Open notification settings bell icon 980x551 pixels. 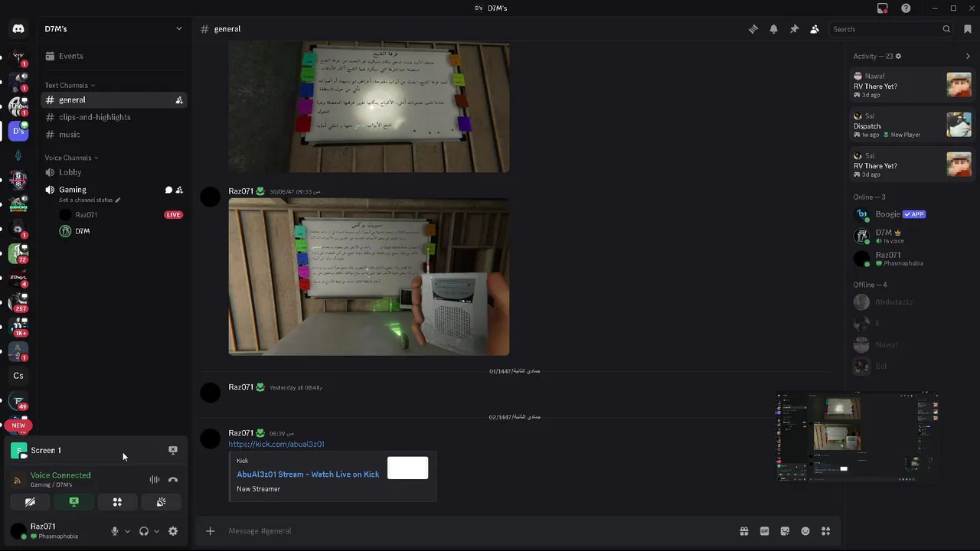(774, 29)
